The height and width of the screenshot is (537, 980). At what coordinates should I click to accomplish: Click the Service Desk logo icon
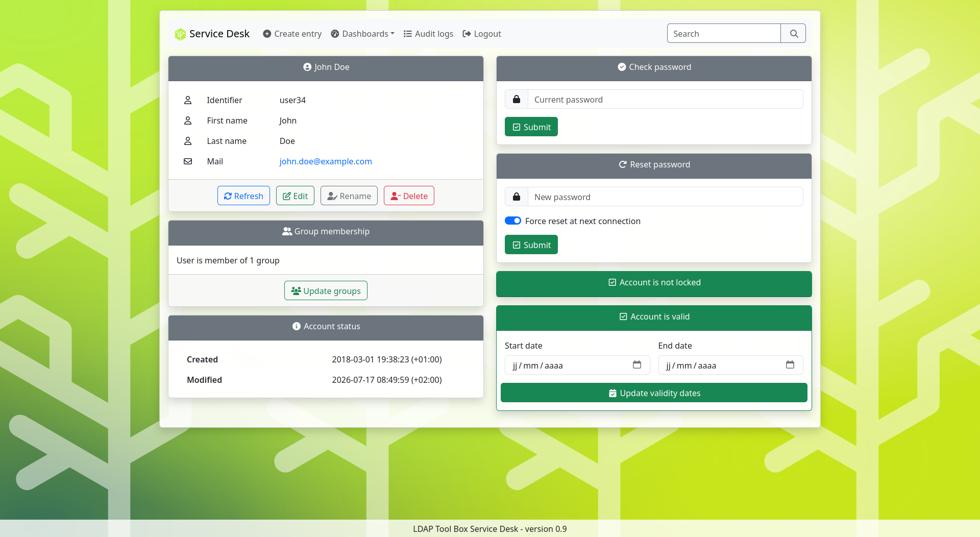(180, 34)
